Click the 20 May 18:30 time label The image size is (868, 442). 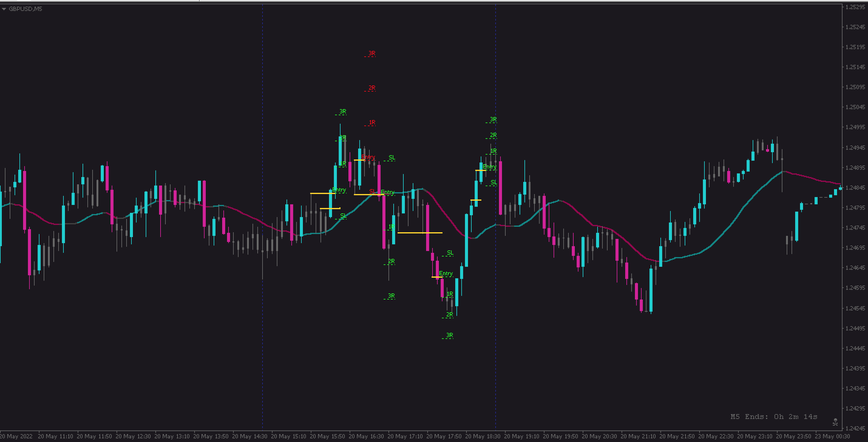[483, 436]
